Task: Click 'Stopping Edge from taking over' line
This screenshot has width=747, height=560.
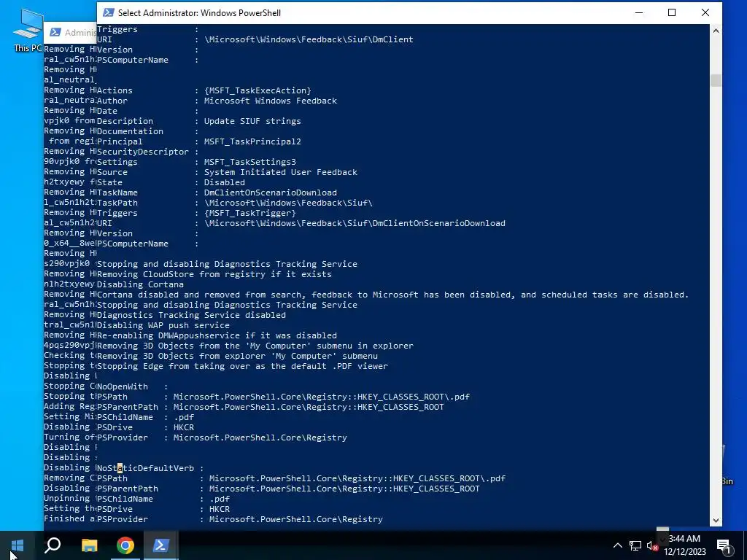Action: click(x=242, y=366)
